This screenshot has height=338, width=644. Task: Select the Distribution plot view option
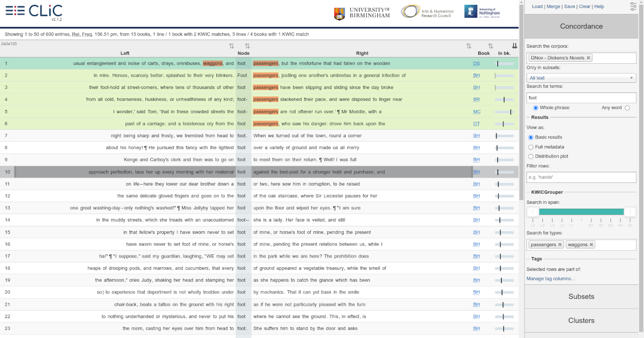click(531, 157)
